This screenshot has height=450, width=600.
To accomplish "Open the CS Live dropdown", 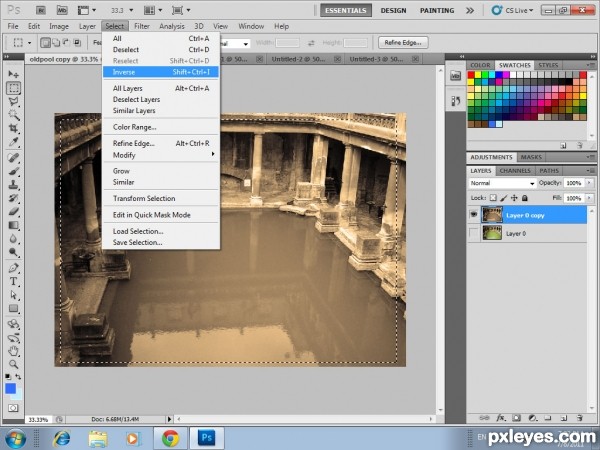I will click(x=513, y=10).
